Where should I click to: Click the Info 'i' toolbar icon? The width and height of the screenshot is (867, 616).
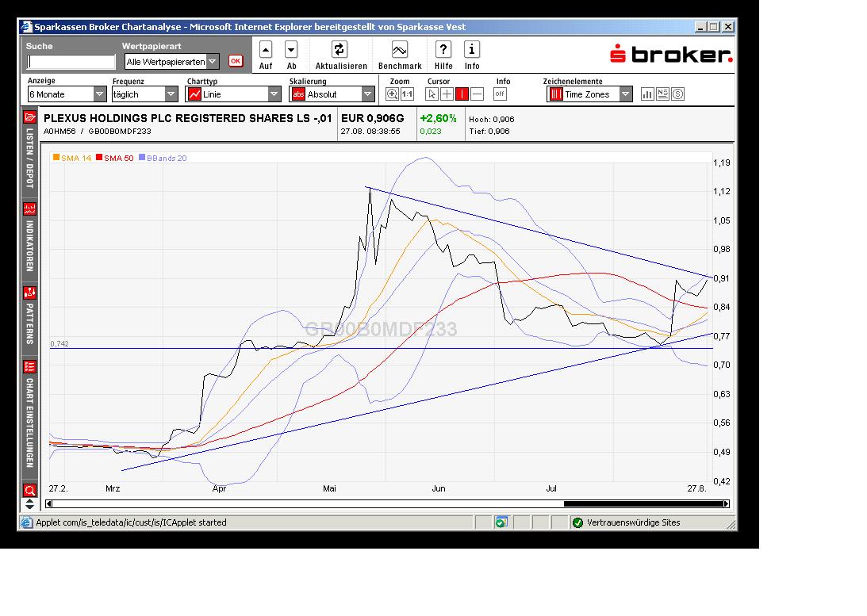[472, 50]
